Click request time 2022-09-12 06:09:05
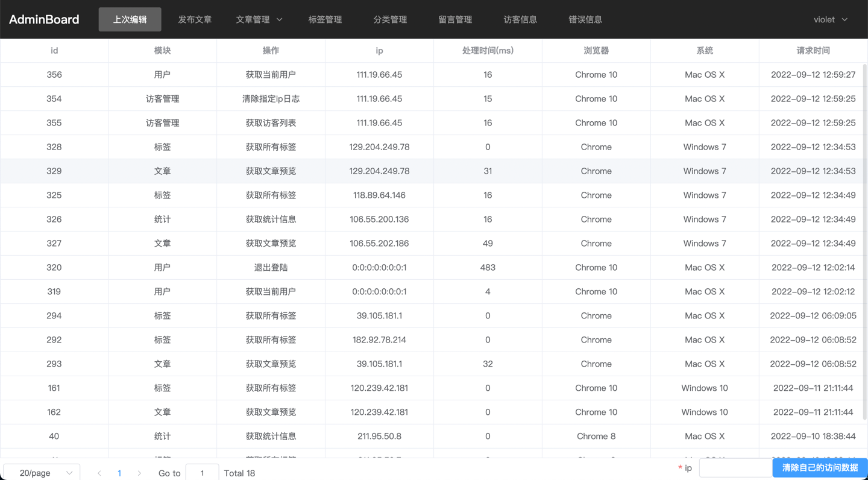The image size is (868, 480). point(813,316)
